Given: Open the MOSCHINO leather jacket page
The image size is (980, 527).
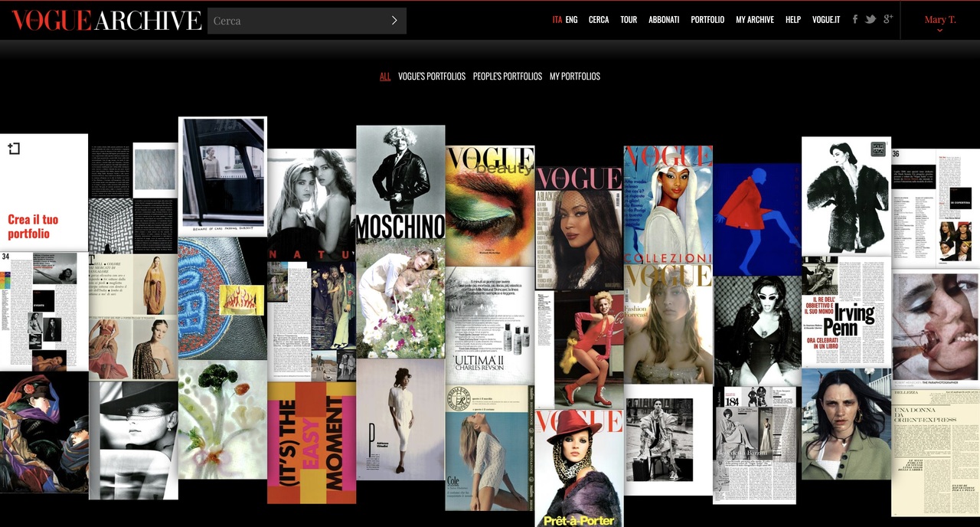Looking at the screenshot, I should click(400, 182).
